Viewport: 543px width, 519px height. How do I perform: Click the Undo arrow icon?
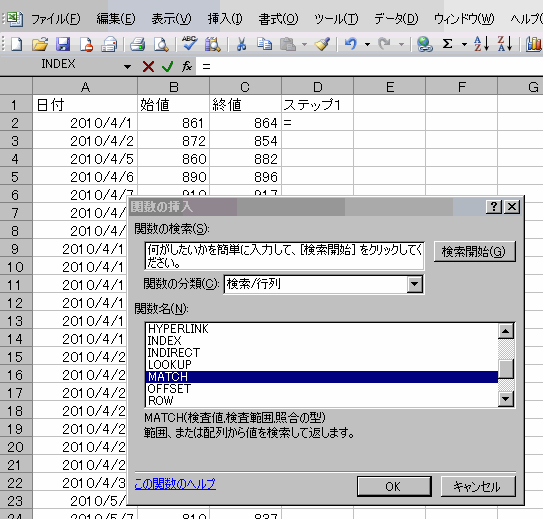(350, 44)
